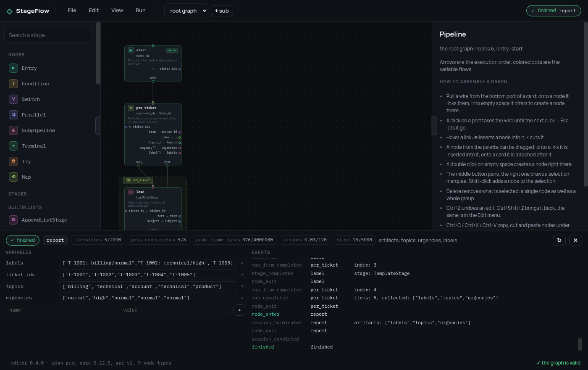Open the Run menu
Viewport: 588px width, 370px height.
[141, 11]
